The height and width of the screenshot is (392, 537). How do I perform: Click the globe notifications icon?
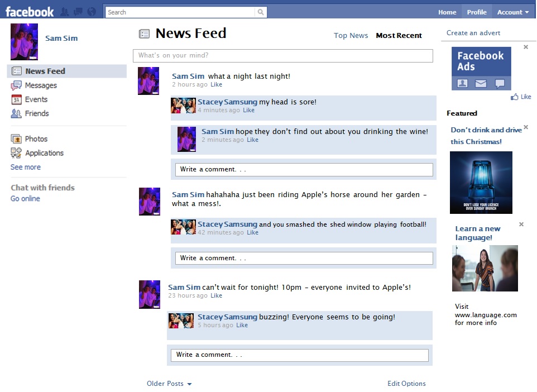[x=92, y=12]
